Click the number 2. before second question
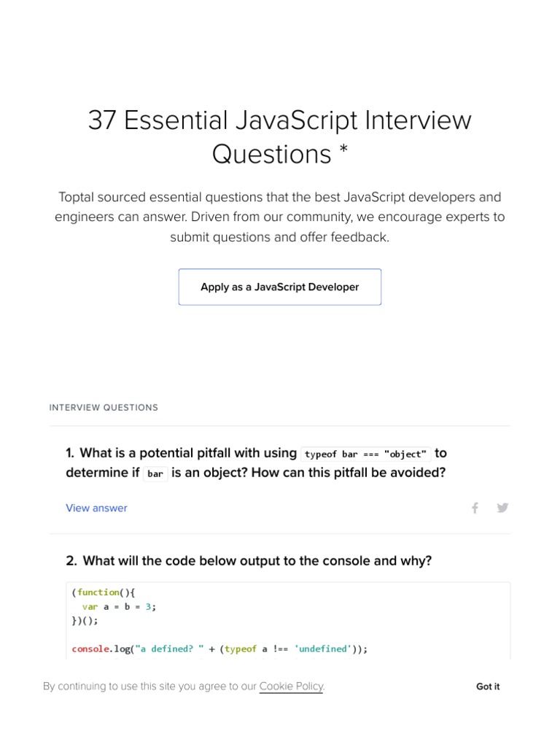Image resolution: width=560 pixels, height=747 pixels. [x=71, y=561]
